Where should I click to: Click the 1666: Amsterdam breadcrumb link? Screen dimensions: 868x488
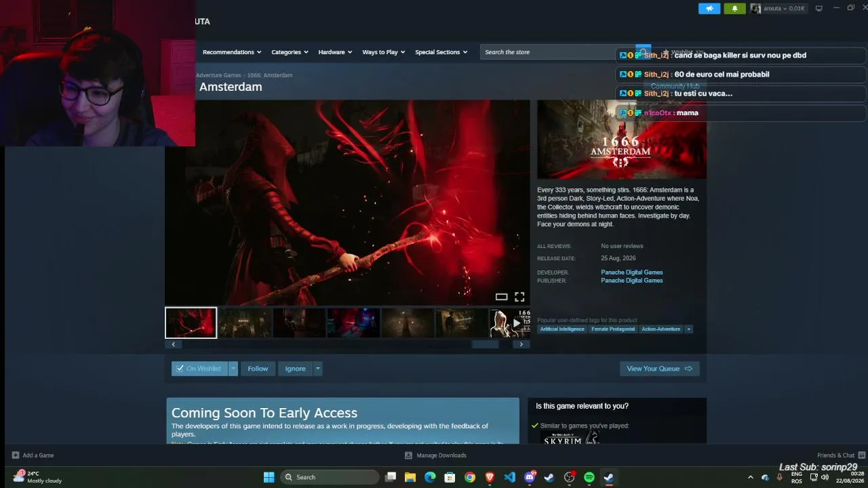[270, 75]
